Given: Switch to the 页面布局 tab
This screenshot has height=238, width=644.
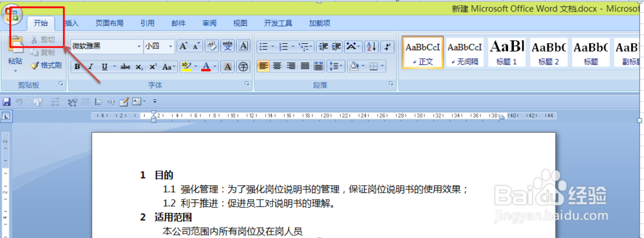Looking at the screenshot, I should pos(109,23).
